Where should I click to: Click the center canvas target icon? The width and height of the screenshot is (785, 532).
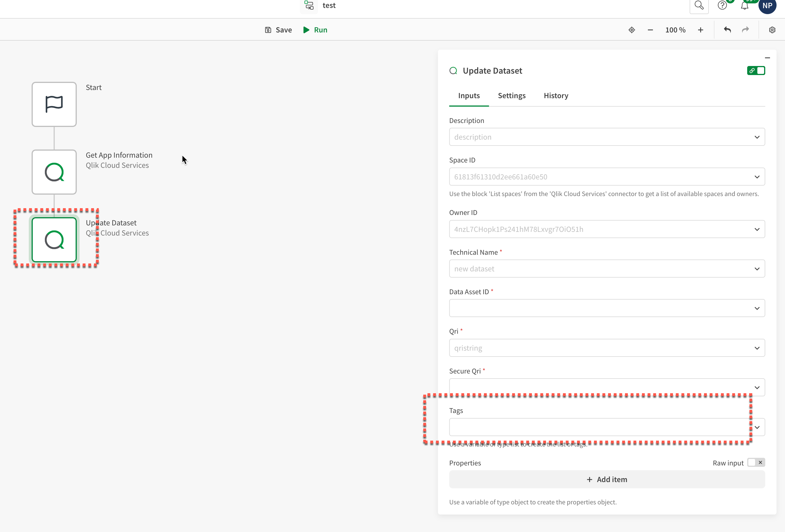(632, 30)
